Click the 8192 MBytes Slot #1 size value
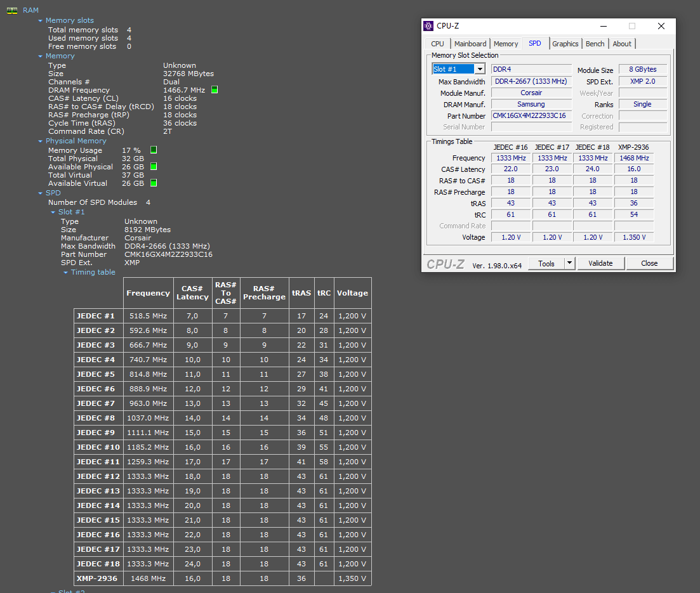The height and width of the screenshot is (593, 700). point(148,230)
